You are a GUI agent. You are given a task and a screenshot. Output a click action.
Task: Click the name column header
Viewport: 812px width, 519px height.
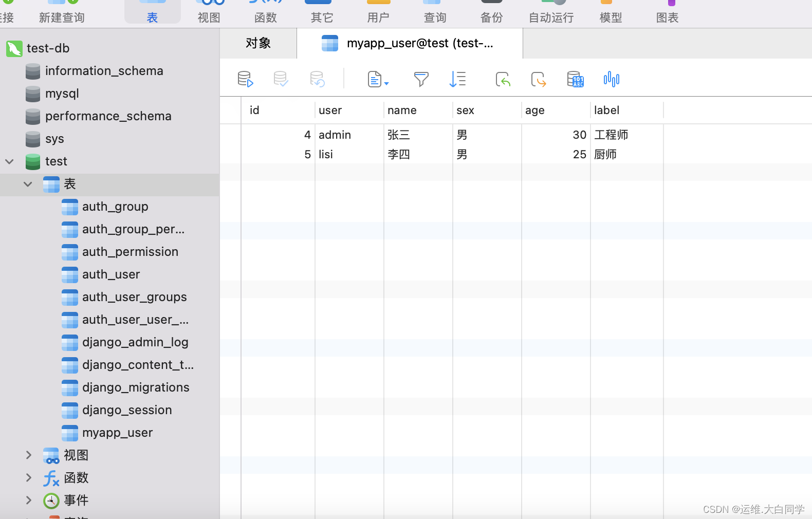[x=418, y=110]
